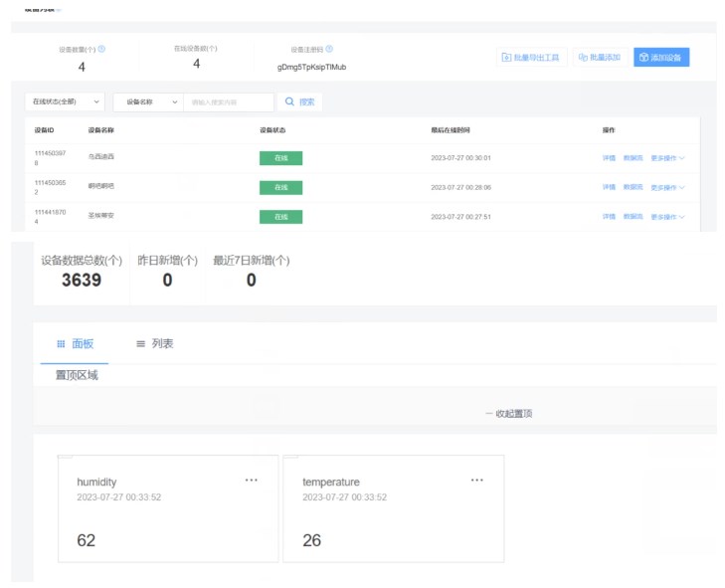This screenshot has width=725, height=588.
Task: Expand 更多操作 for the 00:27:51 device row
Action: point(667,217)
